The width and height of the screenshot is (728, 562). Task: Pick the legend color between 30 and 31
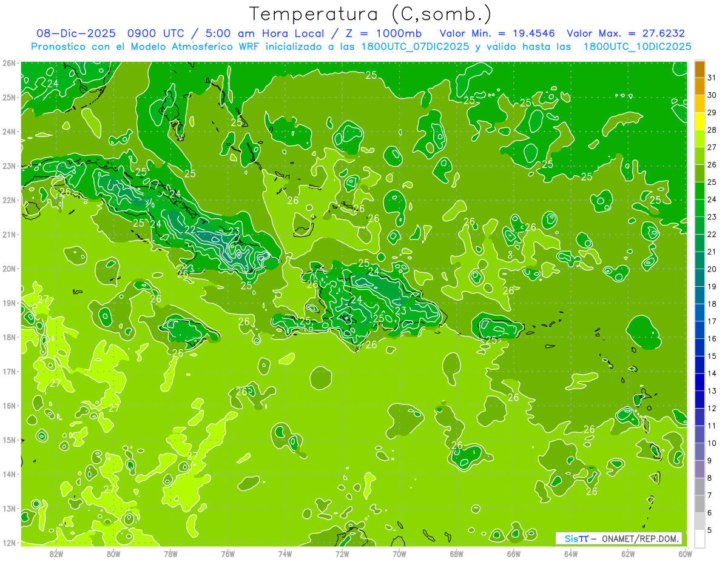click(x=700, y=87)
